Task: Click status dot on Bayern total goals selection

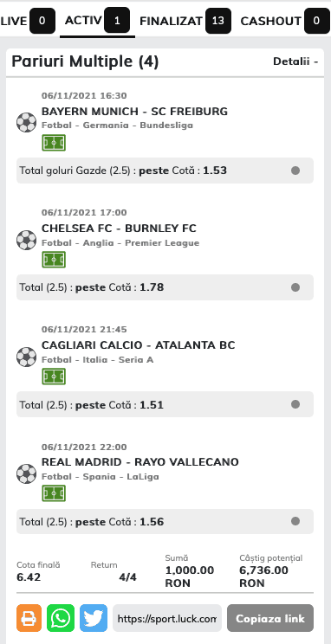Action: click(x=295, y=171)
